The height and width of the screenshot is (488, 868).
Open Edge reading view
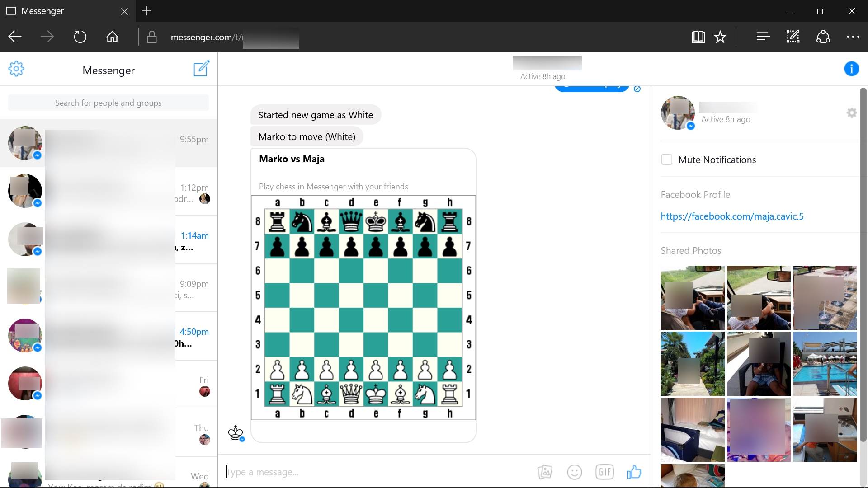click(698, 37)
